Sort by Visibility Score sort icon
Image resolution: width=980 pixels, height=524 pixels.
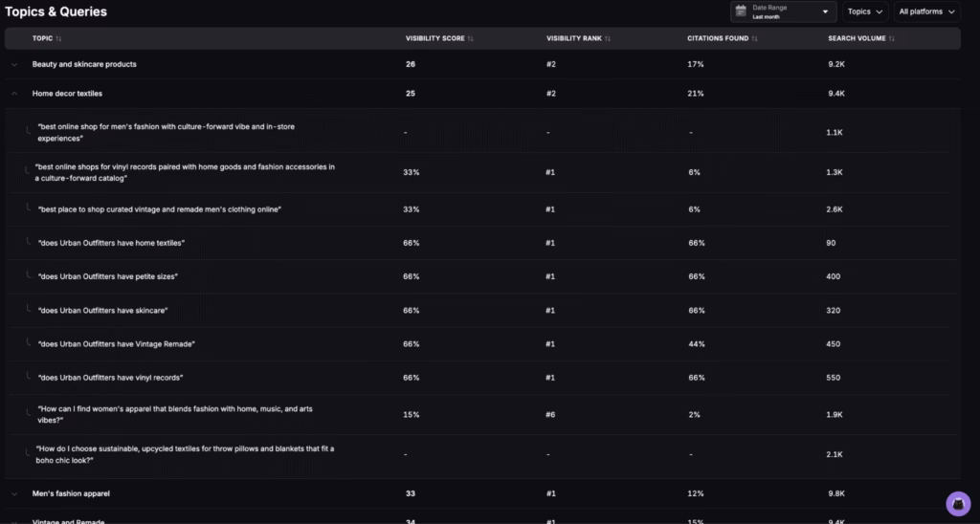coord(470,38)
